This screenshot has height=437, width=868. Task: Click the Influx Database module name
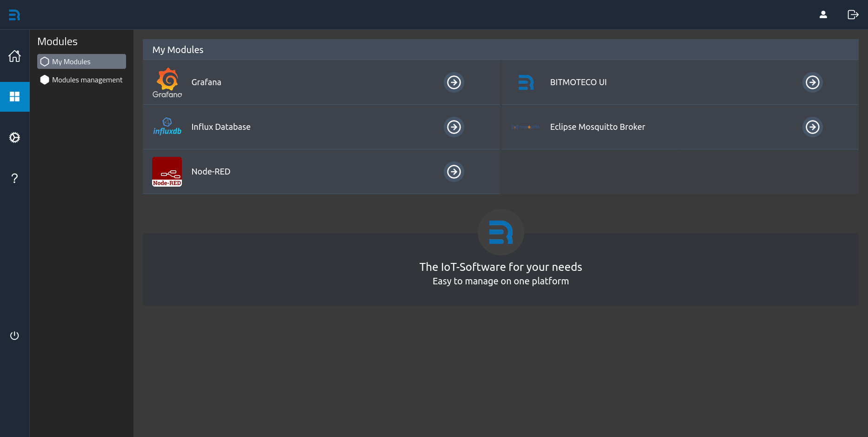221,127
